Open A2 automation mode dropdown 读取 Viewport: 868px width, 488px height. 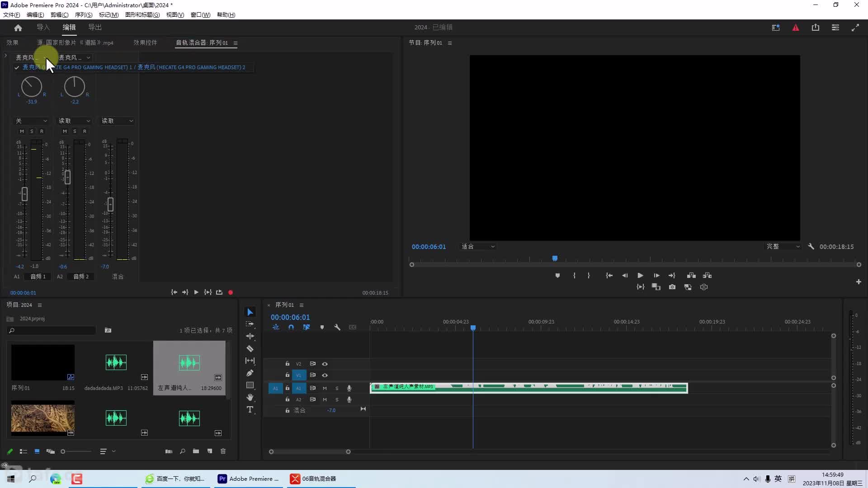tap(75, 121)
